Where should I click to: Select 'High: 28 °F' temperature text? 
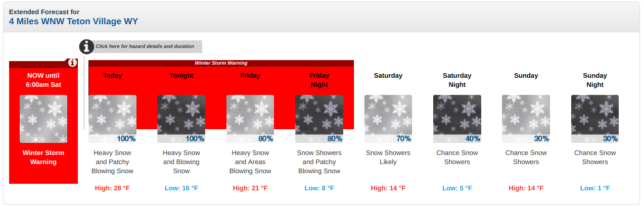tap(112, 188)
